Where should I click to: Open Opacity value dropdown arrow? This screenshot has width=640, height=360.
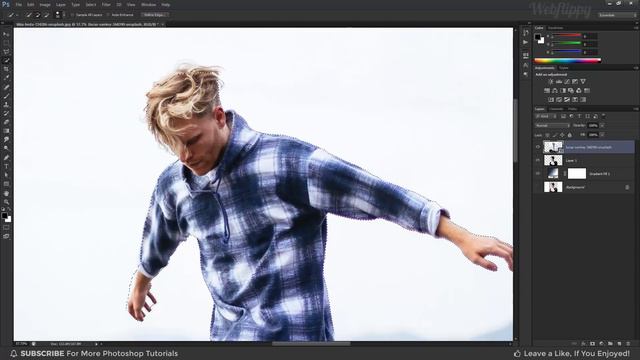[x=602, y=125]
